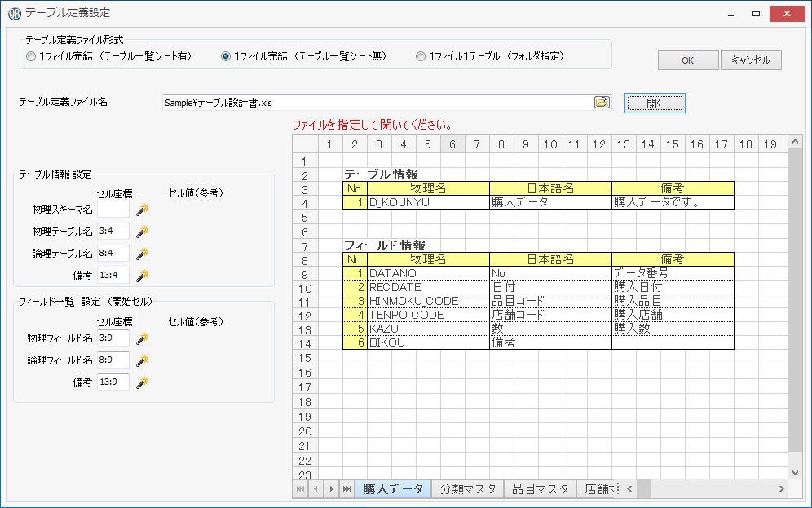Select cell 店舗コード in the grid
The image size is (812, 508).
(x=550, y=315)
